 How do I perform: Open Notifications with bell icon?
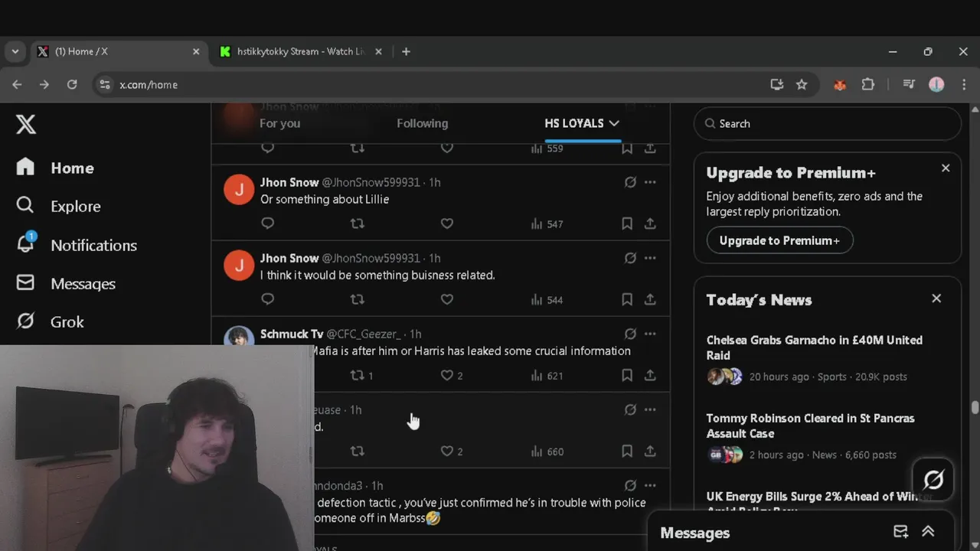pyautogui.click(x=77, y=245)
